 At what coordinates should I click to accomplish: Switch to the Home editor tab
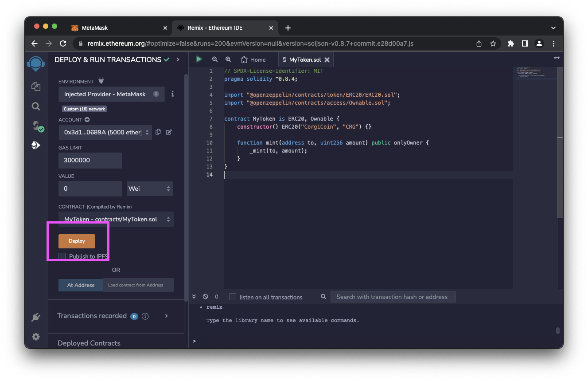point(253,59)
